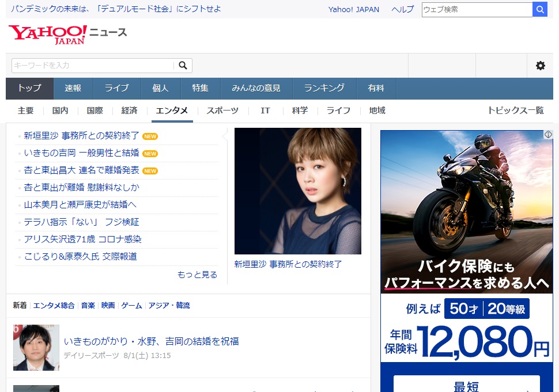Open headline こじるり&原泰久氏 交際報道

pos(81,256)
